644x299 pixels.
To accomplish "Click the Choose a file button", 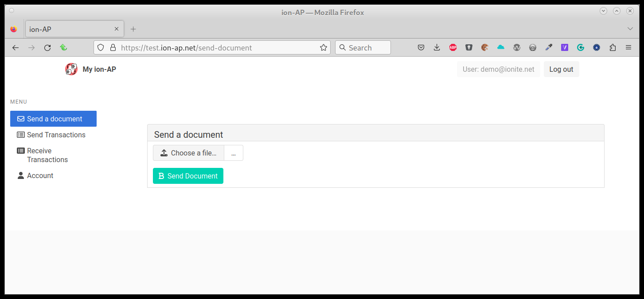I will click(x=188, y=153).
